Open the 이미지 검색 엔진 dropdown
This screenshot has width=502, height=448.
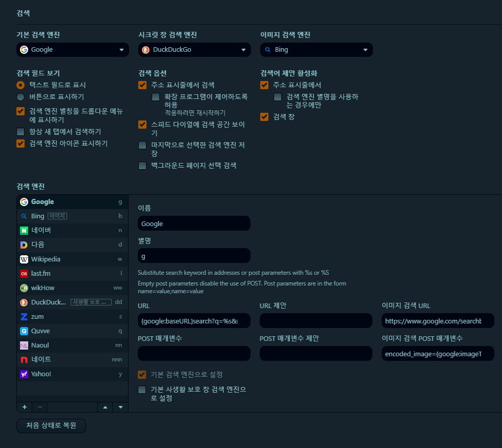pyautogui.click(x=316, y=50)
